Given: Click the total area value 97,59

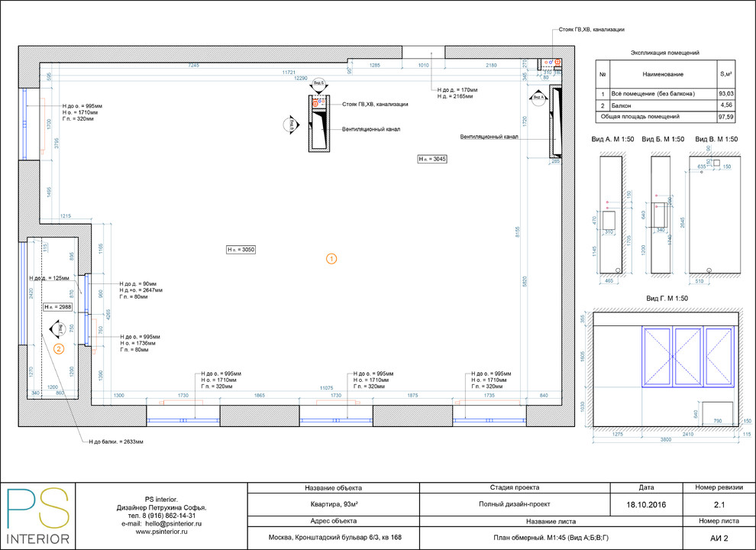Looking at the screenshot, I should pos(725,117).
